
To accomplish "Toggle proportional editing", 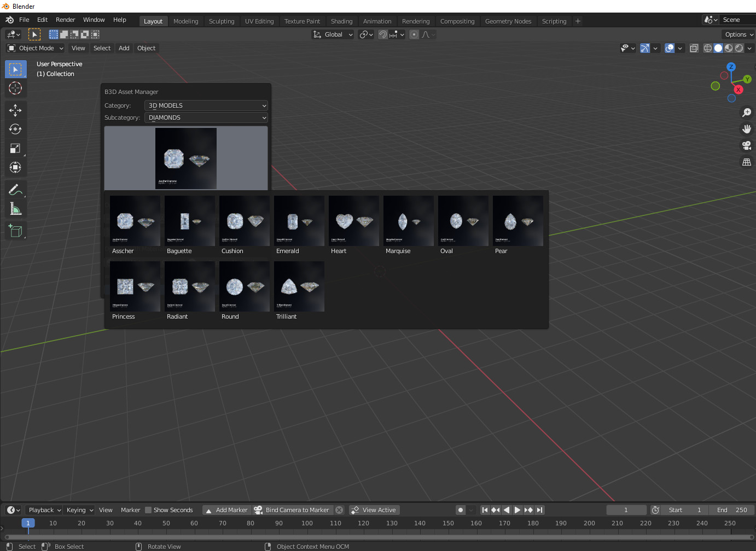I will [414, 34].
